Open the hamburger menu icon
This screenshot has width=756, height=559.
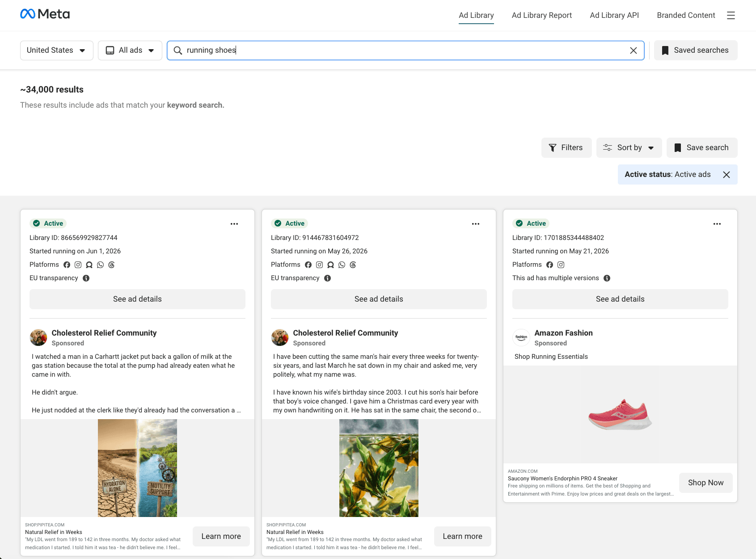(x=731, y=15)
